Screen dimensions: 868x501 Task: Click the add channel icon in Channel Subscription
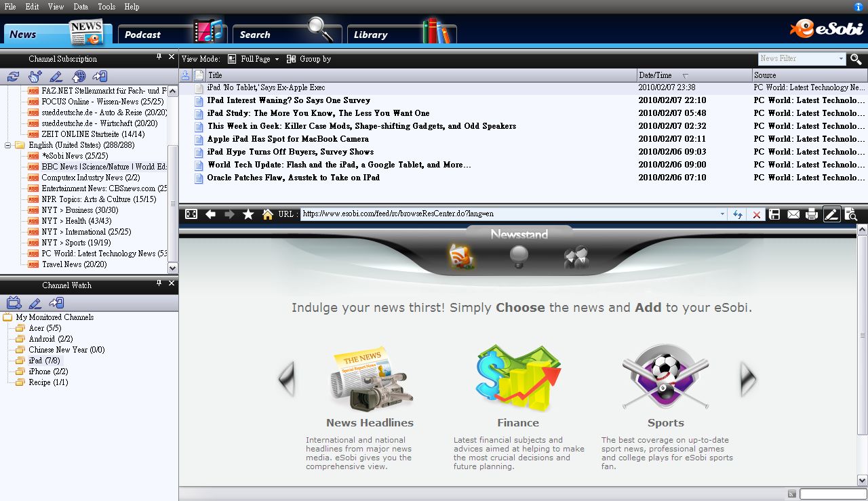(x=35, y=77)
